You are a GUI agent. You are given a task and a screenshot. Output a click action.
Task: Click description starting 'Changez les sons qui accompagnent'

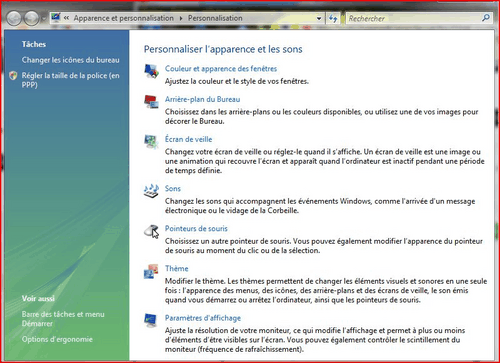point(320,206)
